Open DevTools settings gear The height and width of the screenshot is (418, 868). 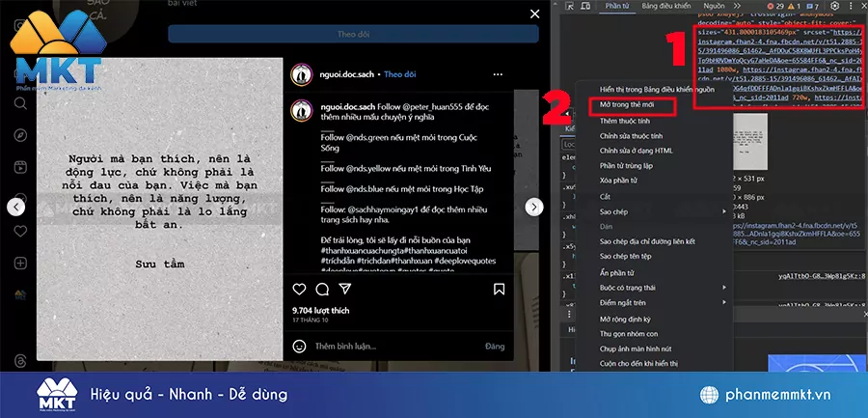835,6
